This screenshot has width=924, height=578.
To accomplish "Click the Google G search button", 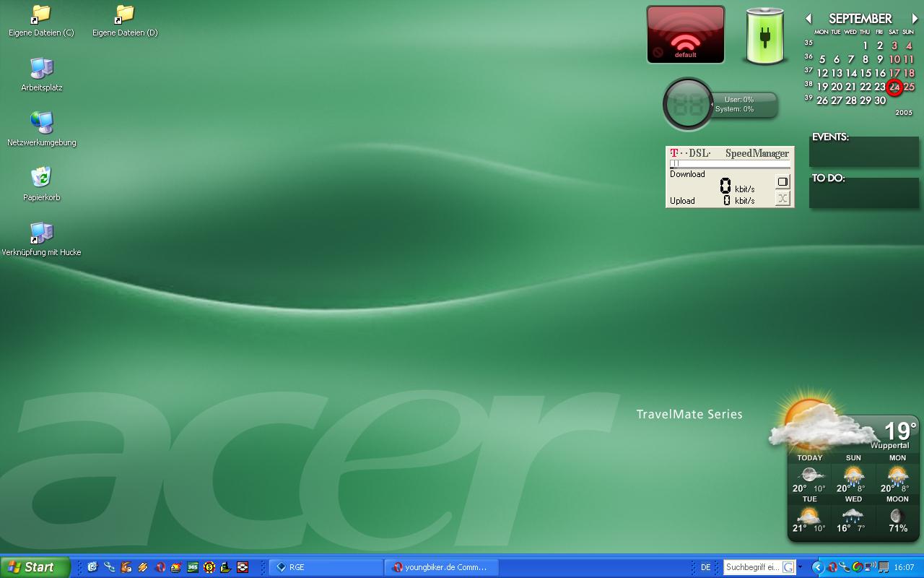I will point(788,567).
